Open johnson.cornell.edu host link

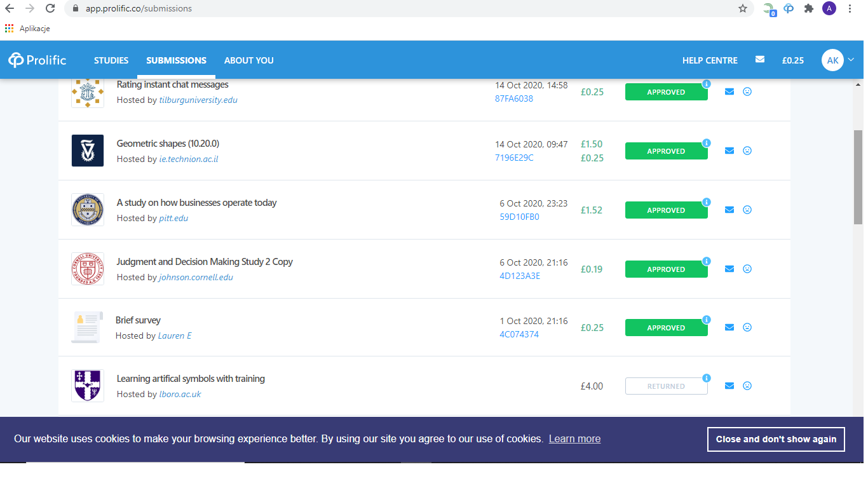[196, 277]
